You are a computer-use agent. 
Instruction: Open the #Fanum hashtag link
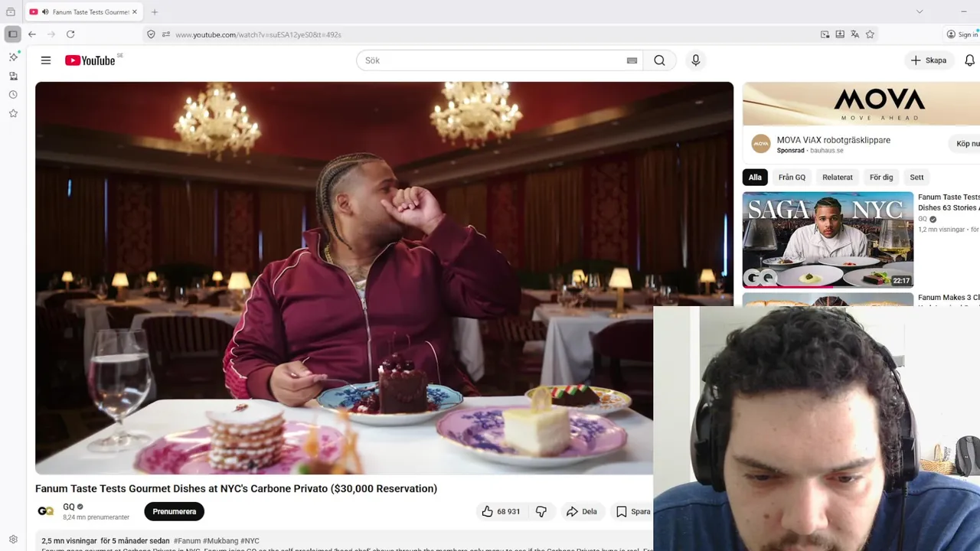[x=187, y=541]
